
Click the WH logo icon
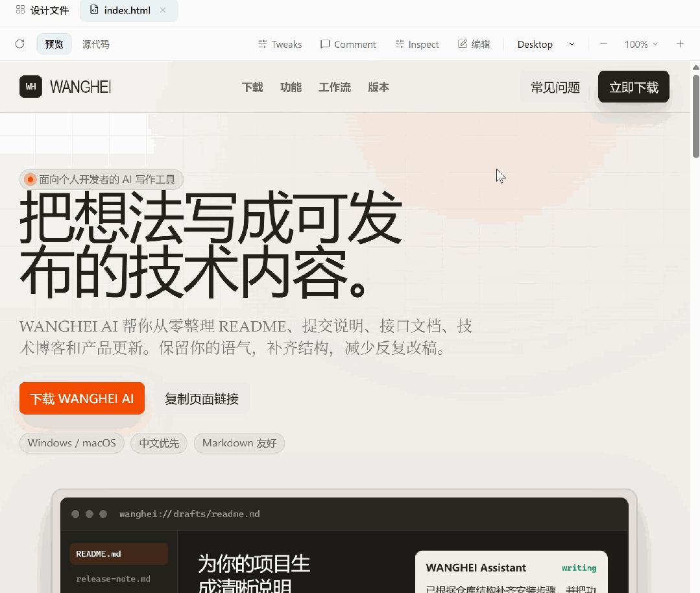[x=30, y=87]
